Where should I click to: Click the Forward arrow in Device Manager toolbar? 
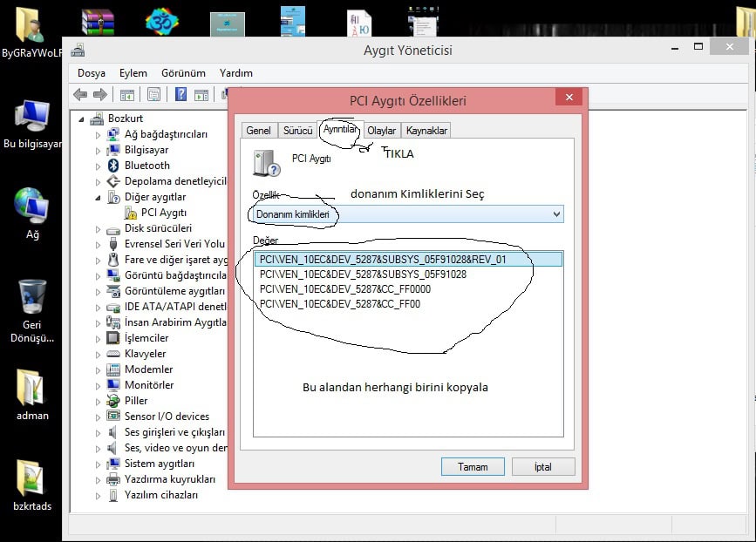[99, 94]
